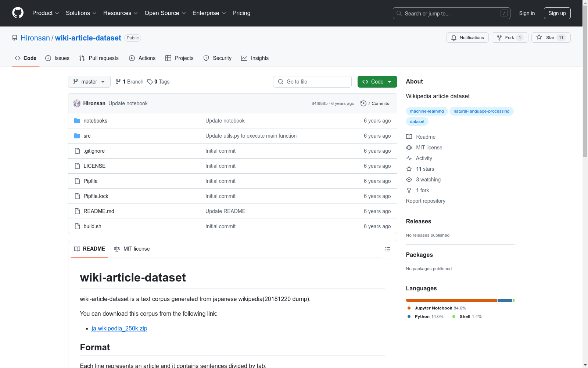The image size is (588, 368).
Task: Click Report repository link
Action: (x=426, y=201)
